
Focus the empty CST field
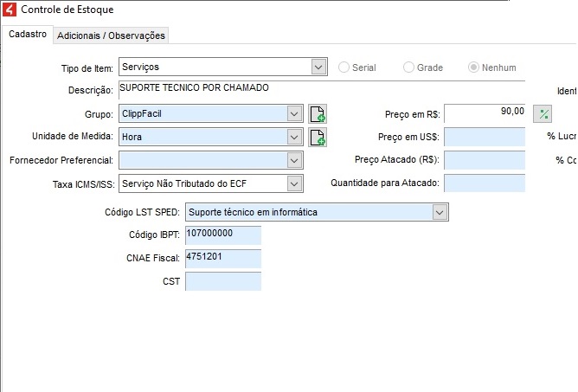[222, 281]
